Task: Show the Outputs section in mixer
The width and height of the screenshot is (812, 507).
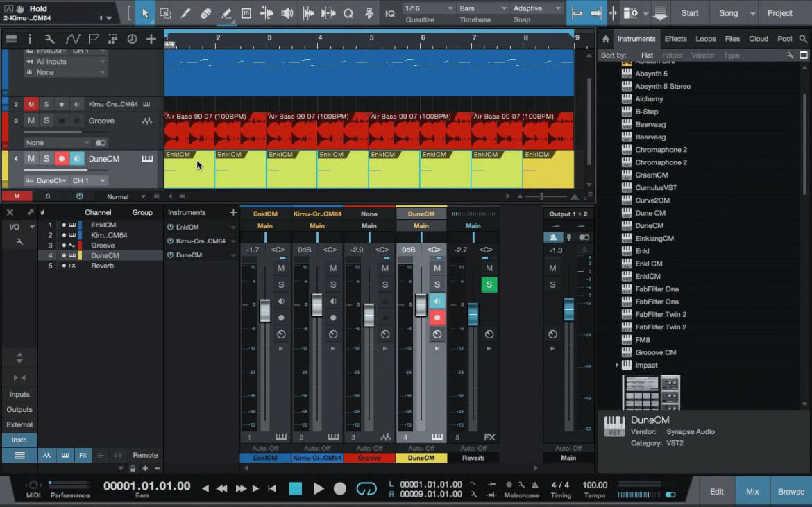Action: 19,409
